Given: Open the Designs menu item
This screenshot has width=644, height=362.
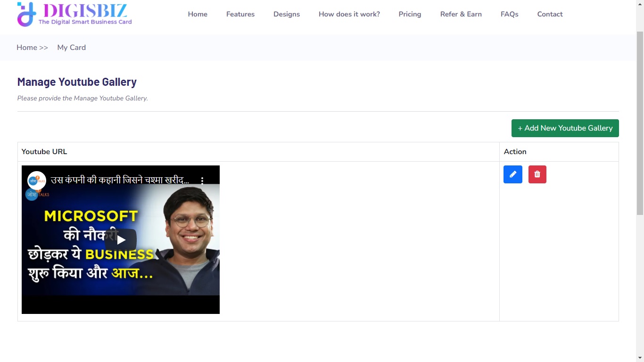Looking at the screenshot, I should tap(287, 14).
